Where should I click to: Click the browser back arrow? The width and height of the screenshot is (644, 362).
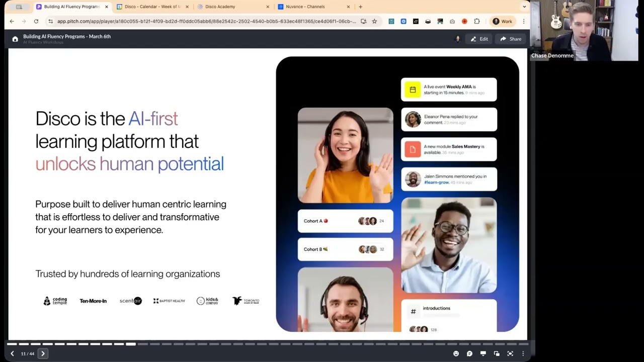(x=12, y=21)
